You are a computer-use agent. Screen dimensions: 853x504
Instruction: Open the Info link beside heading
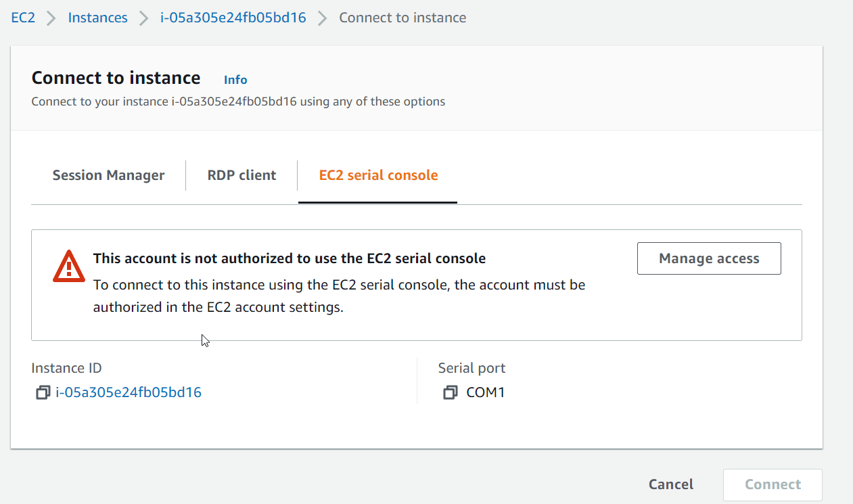pyautogui.click(x=235, y=80)
